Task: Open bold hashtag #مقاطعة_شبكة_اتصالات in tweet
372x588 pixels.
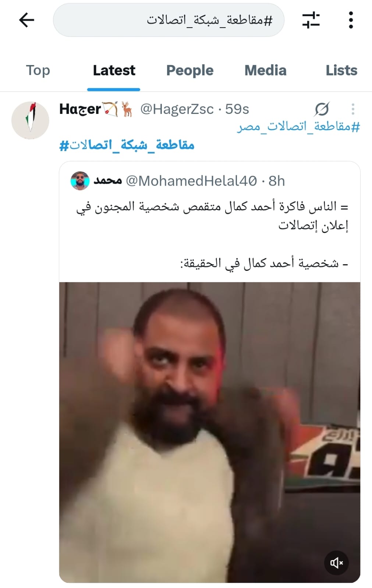Action: (x=127, y=145)
